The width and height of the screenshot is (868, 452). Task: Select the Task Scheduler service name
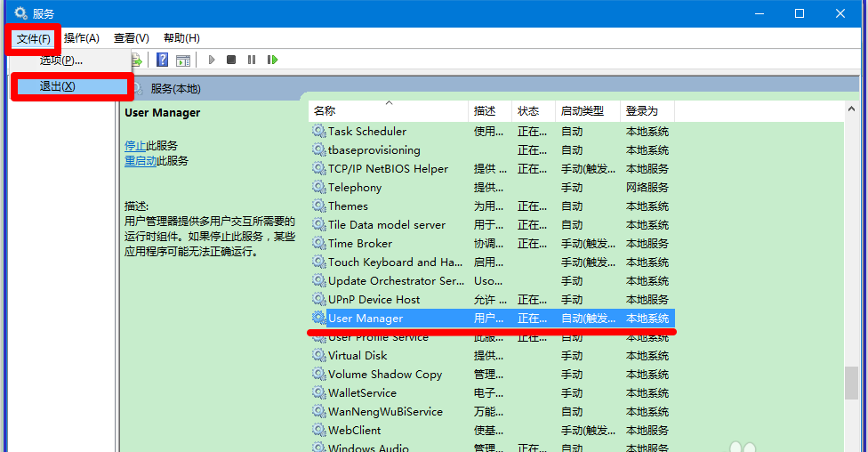click(367, 132)
